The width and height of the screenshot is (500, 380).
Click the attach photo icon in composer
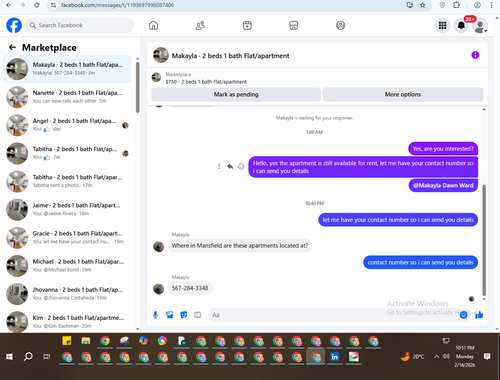170,315
